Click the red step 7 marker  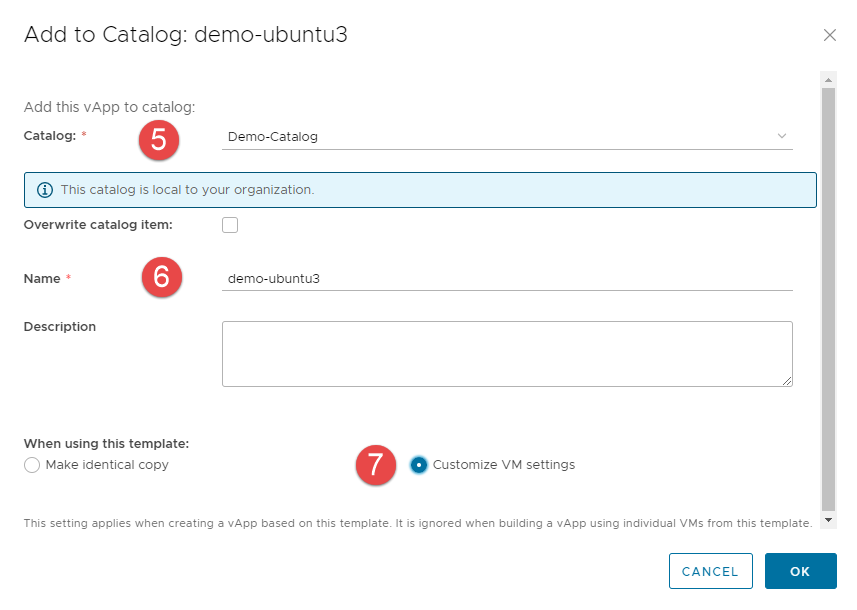375,465
